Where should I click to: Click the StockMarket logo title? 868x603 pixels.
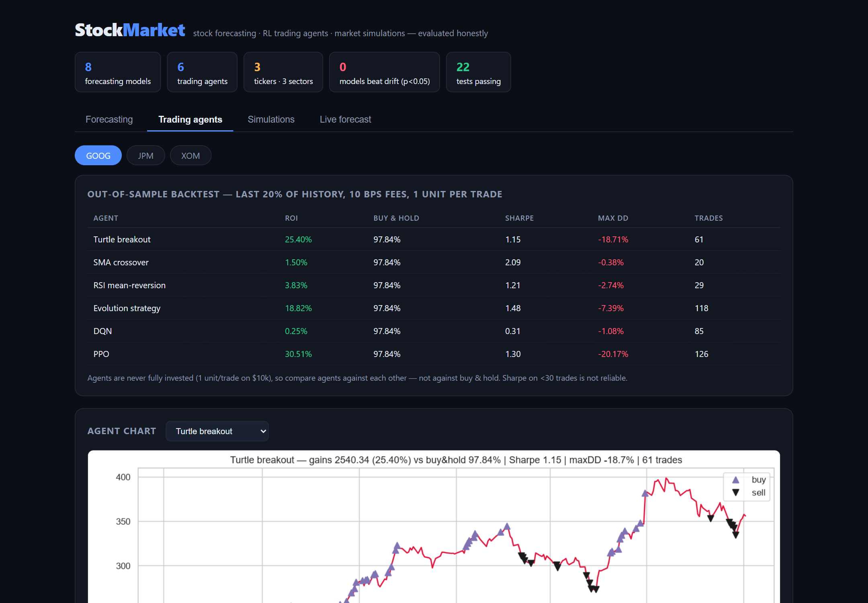[x=130, y=30]
